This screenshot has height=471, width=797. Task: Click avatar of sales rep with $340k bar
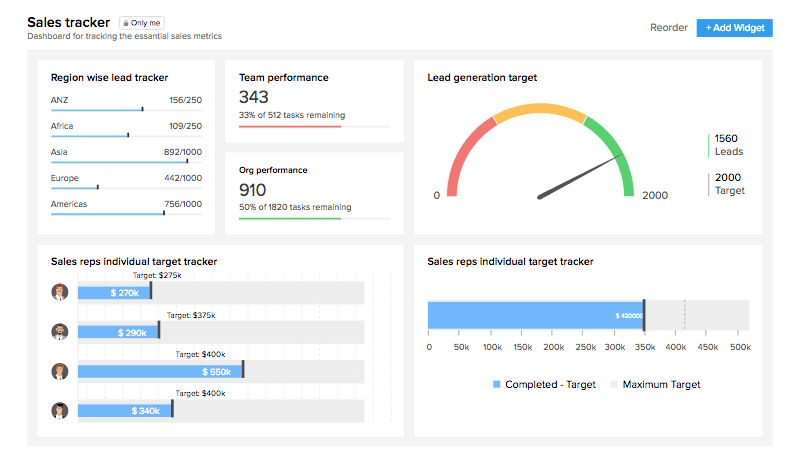click(x=60, y=410)
